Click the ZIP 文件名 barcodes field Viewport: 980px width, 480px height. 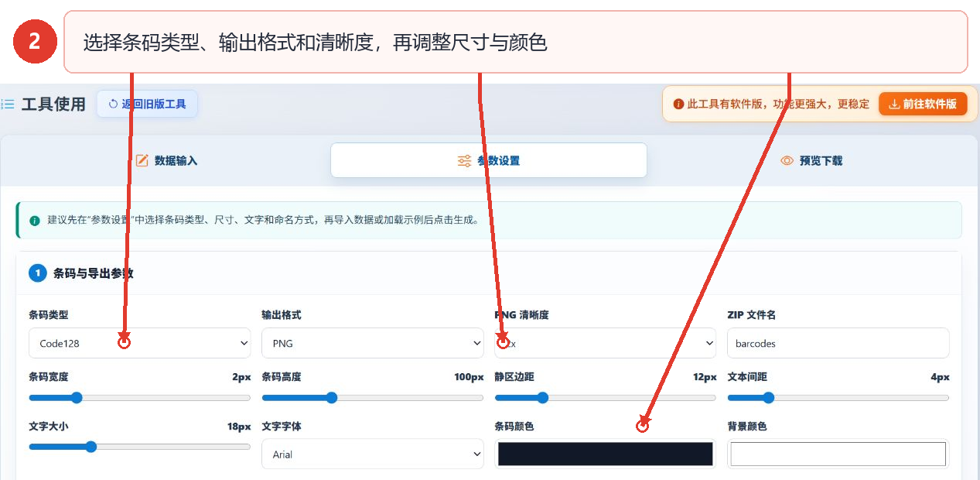(x=838, y=343)
